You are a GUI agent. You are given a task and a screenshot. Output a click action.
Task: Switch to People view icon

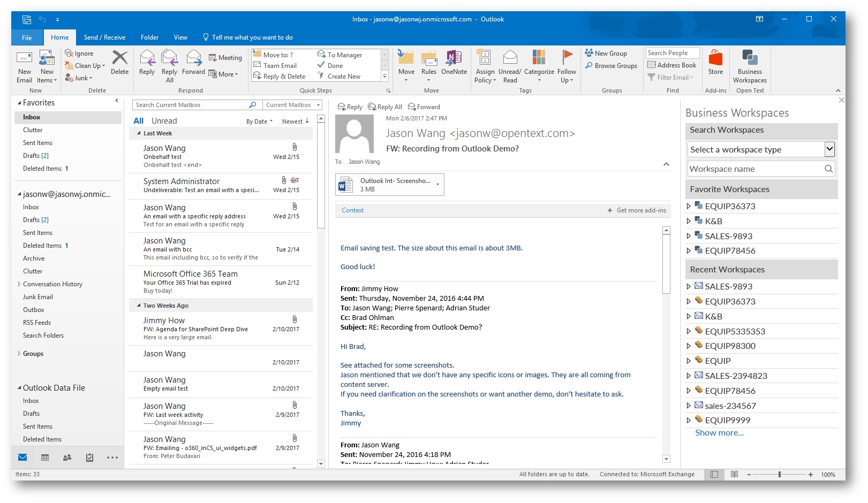pyautogui.click(x=67, y=458)
